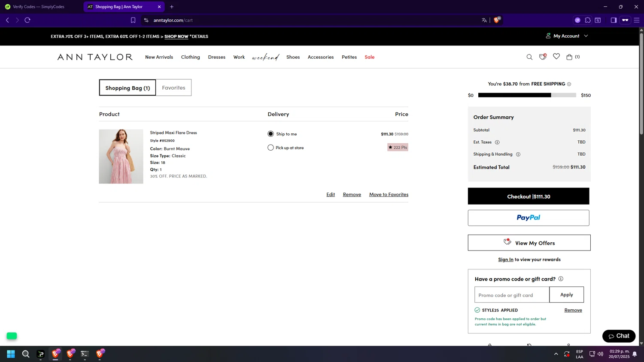The image size is (644, 362).
Task: Click the My Account person icon
Action: tap(548, 36)
